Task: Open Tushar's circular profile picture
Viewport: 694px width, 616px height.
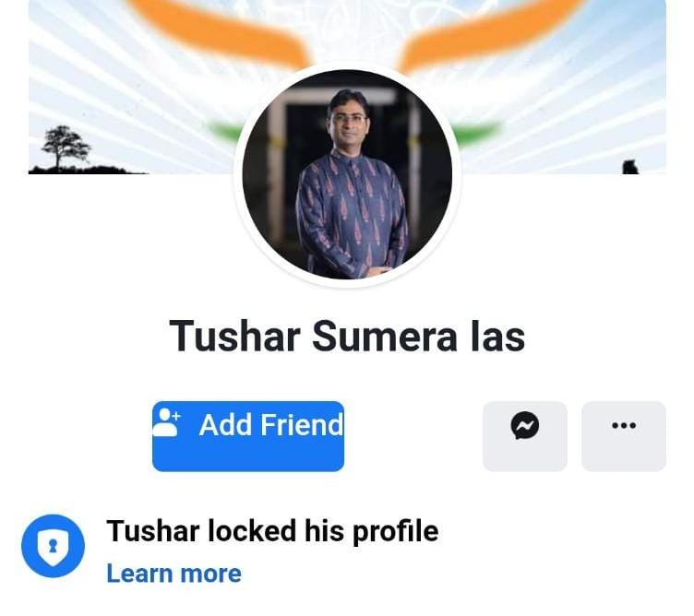Action: (x=347, y=174)
